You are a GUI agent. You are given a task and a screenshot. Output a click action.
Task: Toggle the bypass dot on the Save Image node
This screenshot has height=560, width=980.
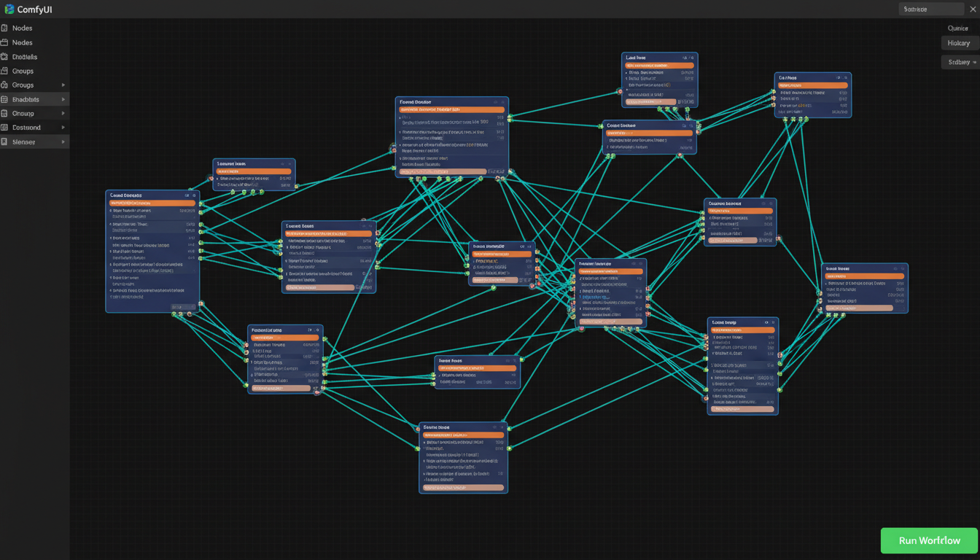point(503,427)
